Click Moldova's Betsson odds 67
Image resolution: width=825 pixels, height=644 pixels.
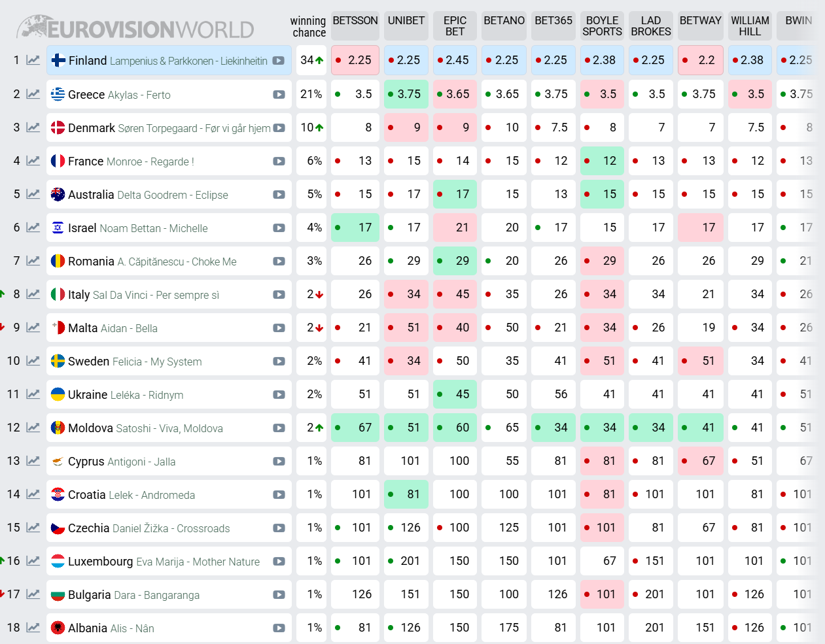tap(355, 428)
